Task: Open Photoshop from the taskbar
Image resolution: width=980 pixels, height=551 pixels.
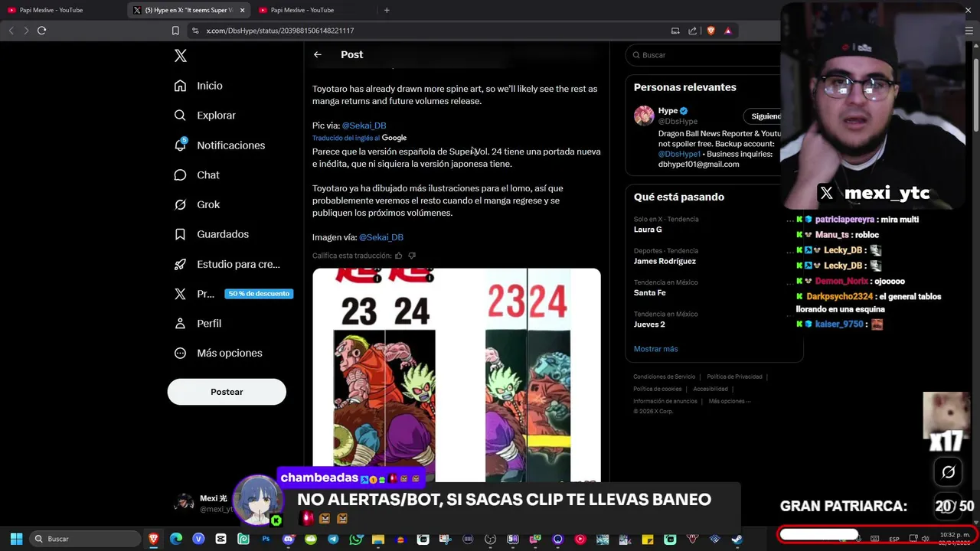Action: tap(266, 539)
